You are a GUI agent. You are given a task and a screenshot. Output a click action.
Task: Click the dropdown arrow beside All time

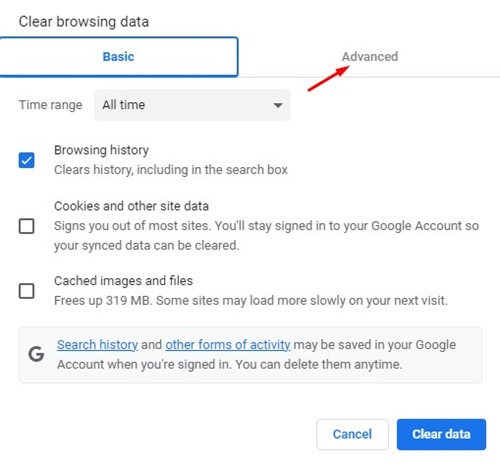pos(278,105)
